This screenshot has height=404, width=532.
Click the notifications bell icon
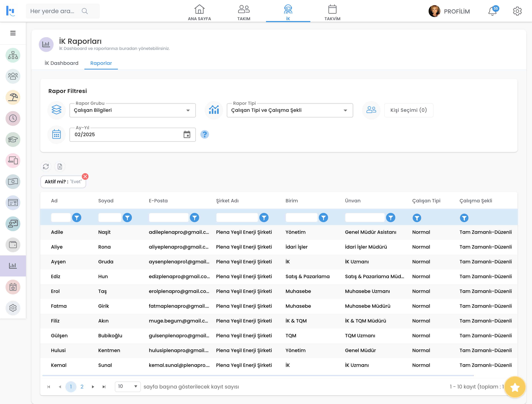pyautogui.click(x=492, y=11)
